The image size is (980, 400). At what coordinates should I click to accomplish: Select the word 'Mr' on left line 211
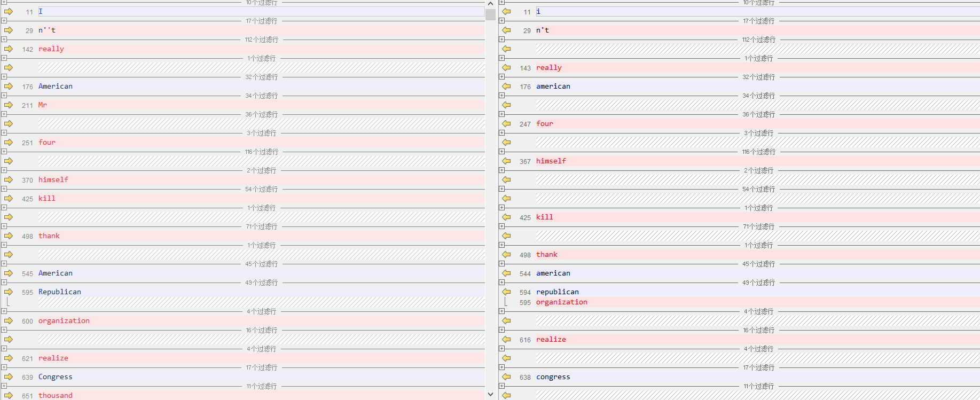pos(43,105)
